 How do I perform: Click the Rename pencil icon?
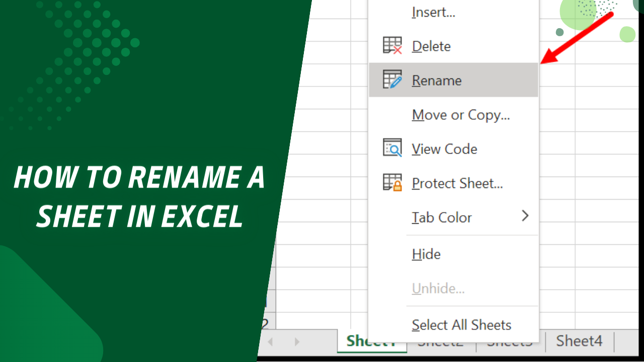392,79
